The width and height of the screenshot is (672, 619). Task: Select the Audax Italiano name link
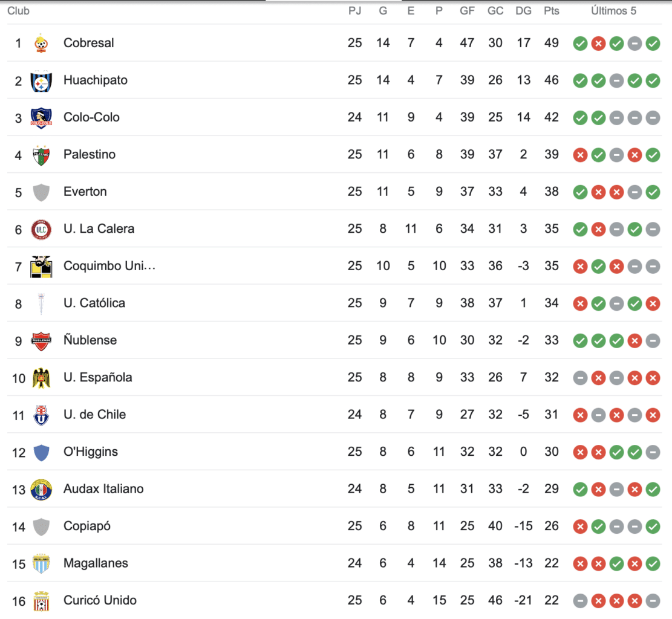(103, 489)
